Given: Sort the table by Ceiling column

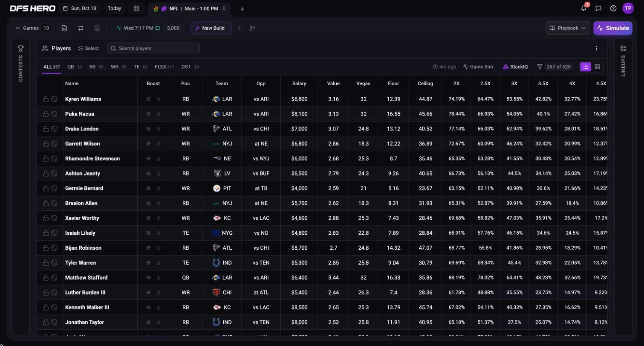Looking at the screenshot, I should [x=425, y=84].
